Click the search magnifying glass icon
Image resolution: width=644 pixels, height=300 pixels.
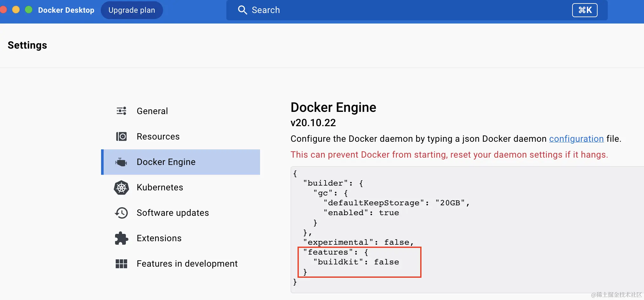(x=243, y=10)
